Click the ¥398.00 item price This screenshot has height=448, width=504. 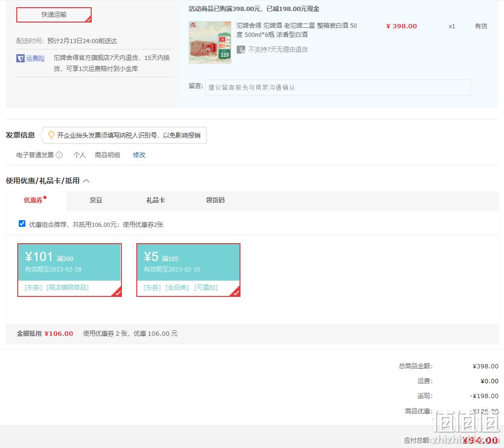point(401,26)
